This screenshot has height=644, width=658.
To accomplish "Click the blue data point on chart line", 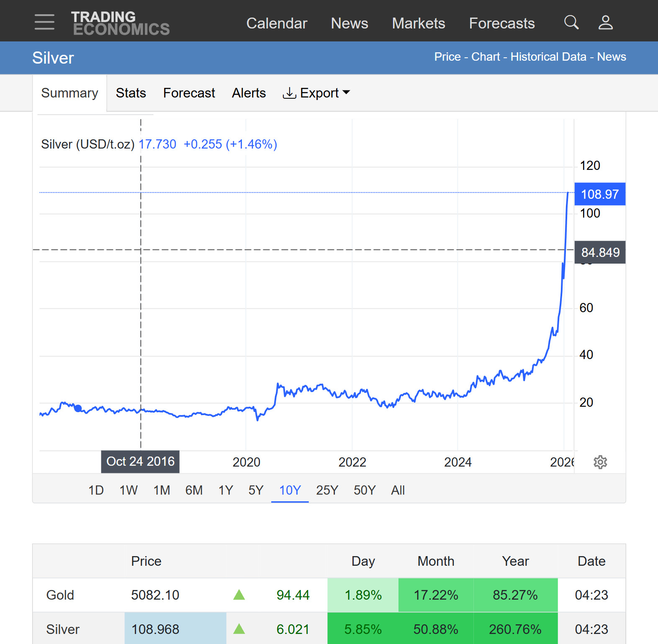I will (x=78, y=408).
